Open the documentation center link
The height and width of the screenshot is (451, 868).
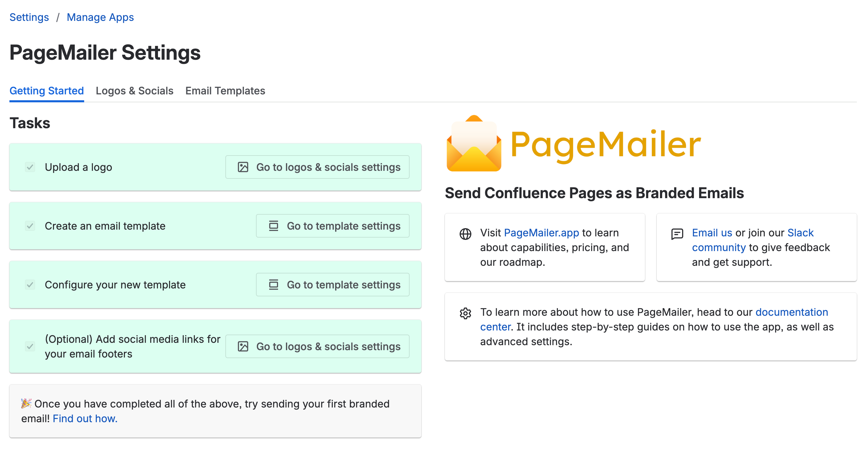(x=654, y=319)
